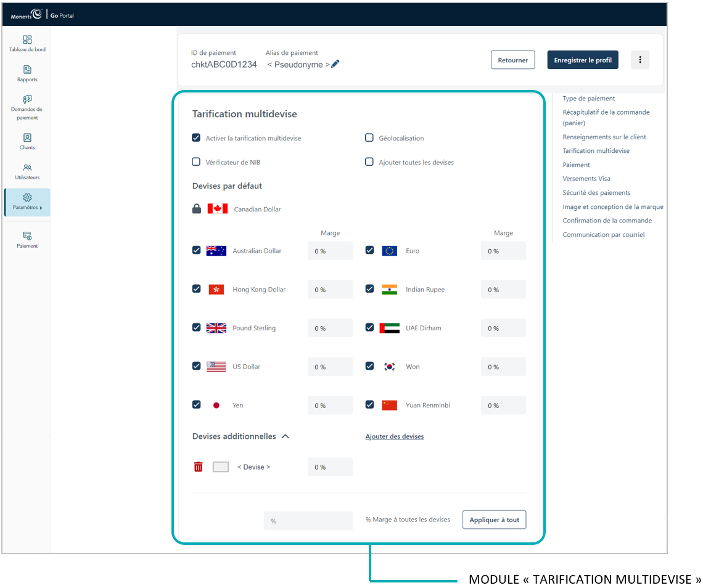Click the South Korea flag icon

[x=389, y=367]
